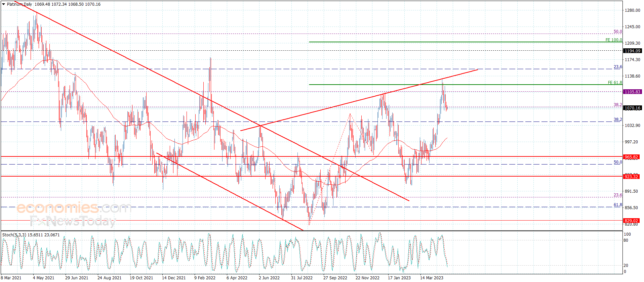Select the 1070.16 current price label
This screenshot has width=644, height=282.
pos(632,108)
